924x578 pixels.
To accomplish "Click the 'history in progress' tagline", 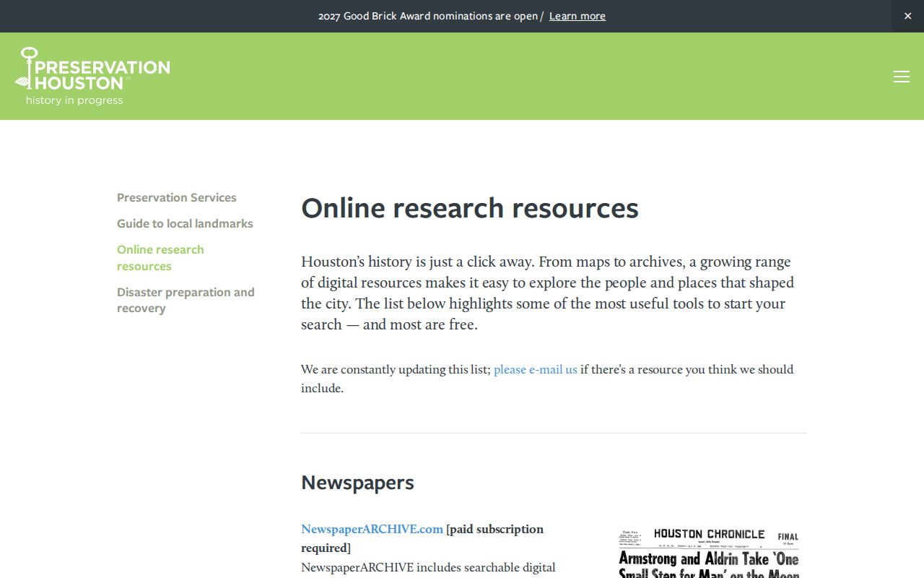I will point(74,100).
